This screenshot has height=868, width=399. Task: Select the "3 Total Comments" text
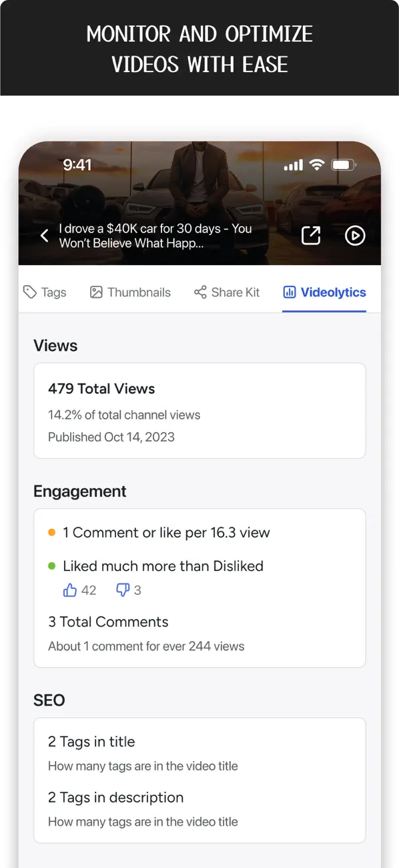tap(108, 622)
